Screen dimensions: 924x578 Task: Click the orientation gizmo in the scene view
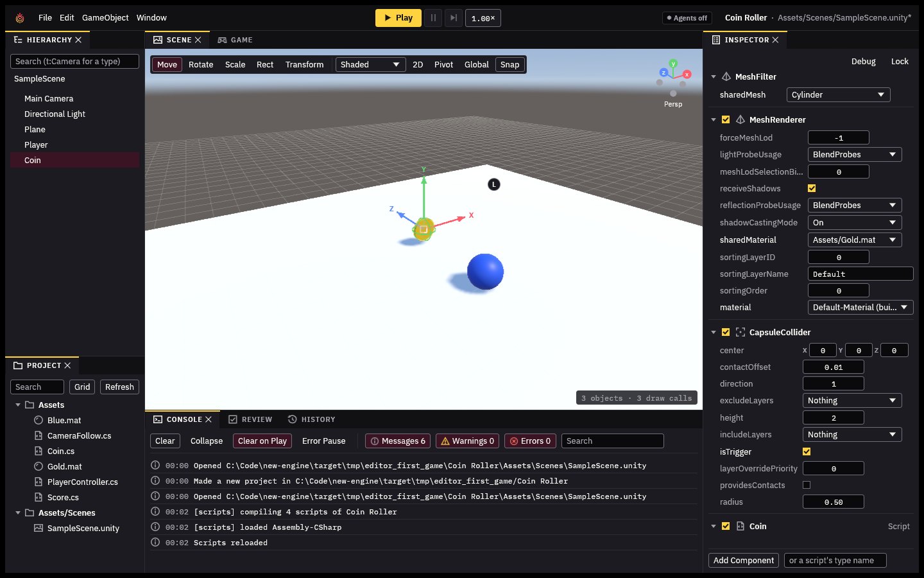pos(673,78)
